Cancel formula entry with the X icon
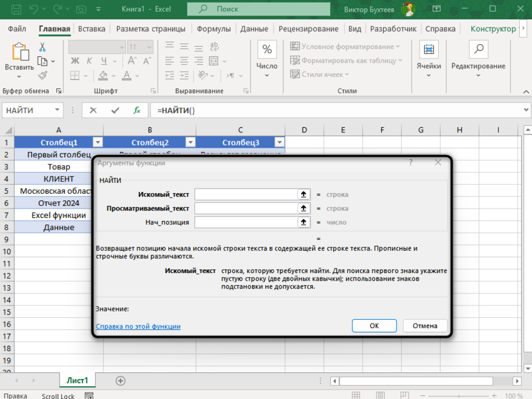The image size is (532, 399). [93, 110]
